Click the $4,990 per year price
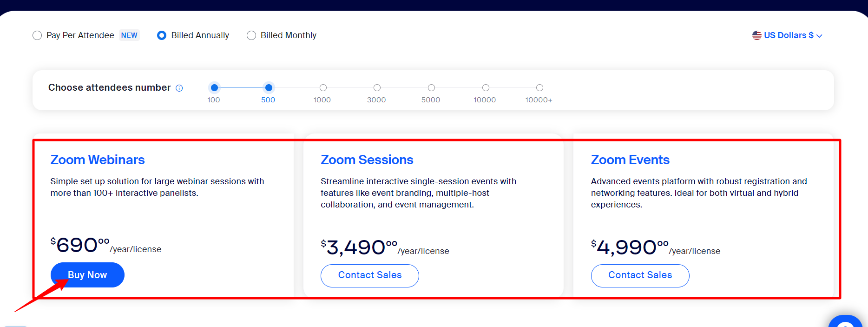Viewport: 868px width, 327px height. point(656,247)
